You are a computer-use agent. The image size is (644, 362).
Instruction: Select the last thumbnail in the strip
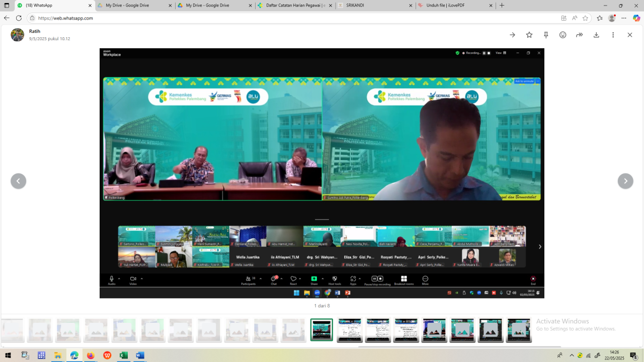pyautogui.click(x=519, y=330)
